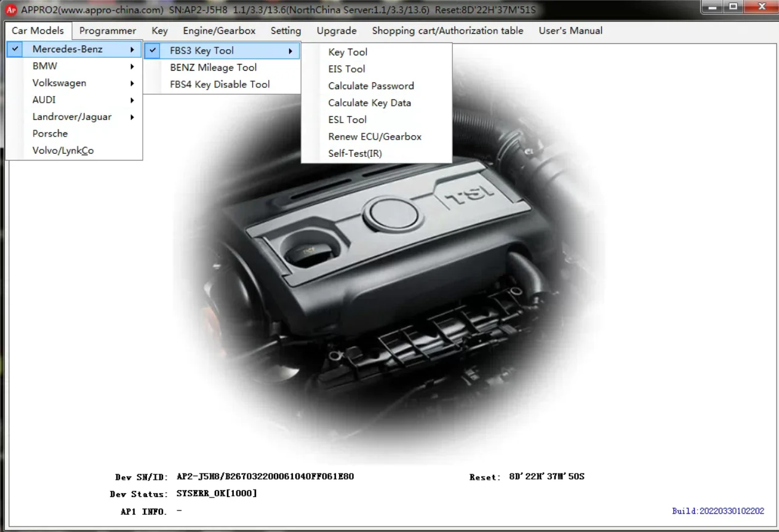Choose Volvo/LynkCo from the list
The width and height of the screenshot is (779, 532).
(x=63, y=151)
